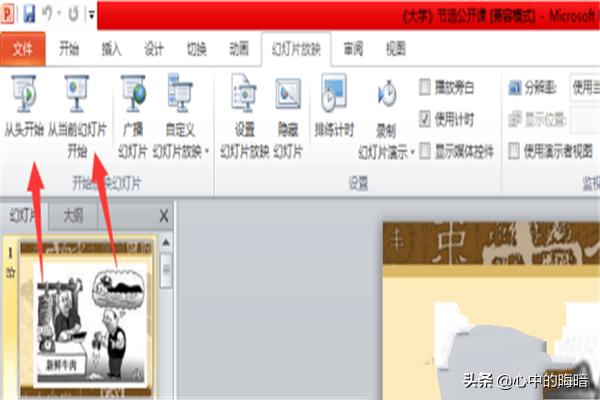Uncheck the Use Timings (使用计时) checkbox
This screenshot has width=600, height=400.
tap(426, 119)
